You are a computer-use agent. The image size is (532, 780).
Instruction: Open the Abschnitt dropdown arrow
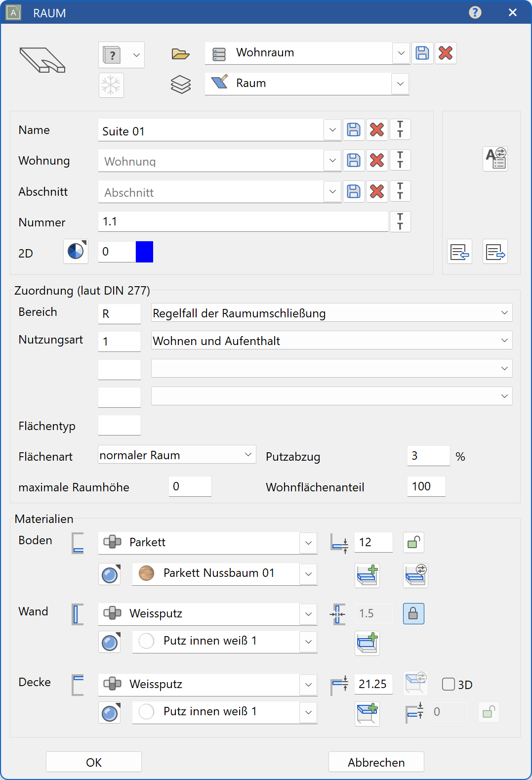pos(332,192)
